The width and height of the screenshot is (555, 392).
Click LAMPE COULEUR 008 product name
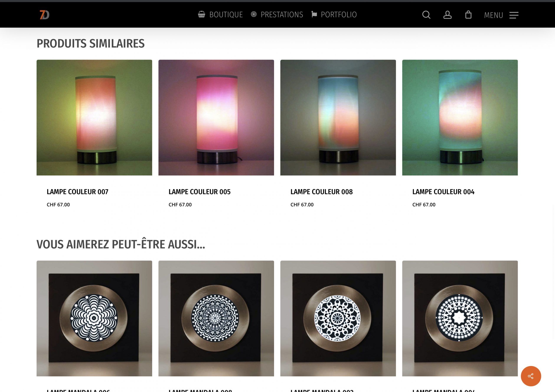click(x=322, y=192)
